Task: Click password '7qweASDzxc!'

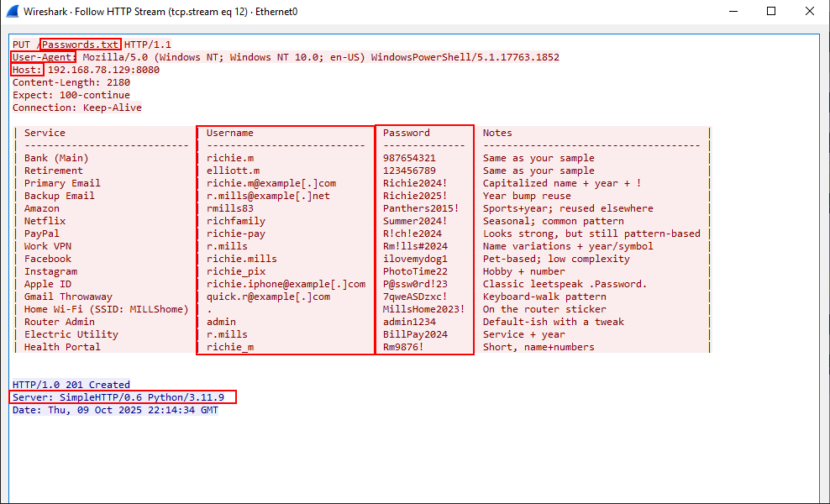Action: point(416,297)
